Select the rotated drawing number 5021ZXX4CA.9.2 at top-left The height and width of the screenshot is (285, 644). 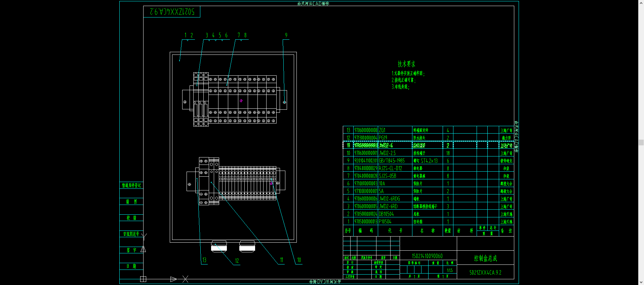pyautogui.click(x=172, y=12)
